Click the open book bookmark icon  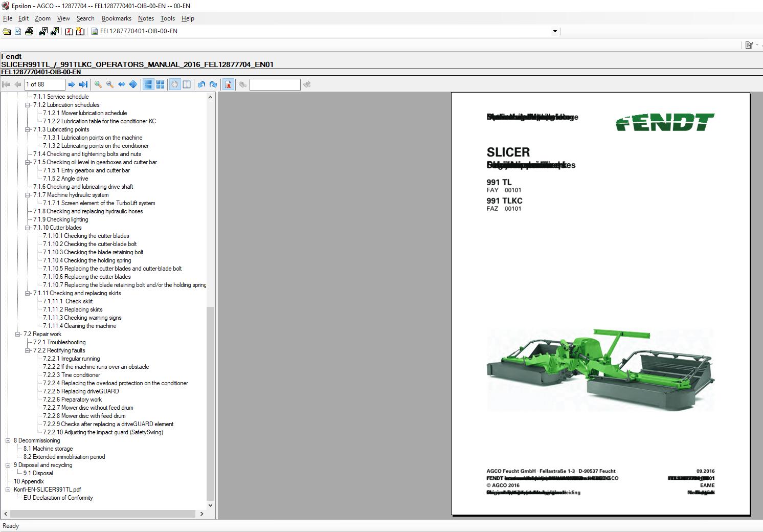tap(69, 31)
